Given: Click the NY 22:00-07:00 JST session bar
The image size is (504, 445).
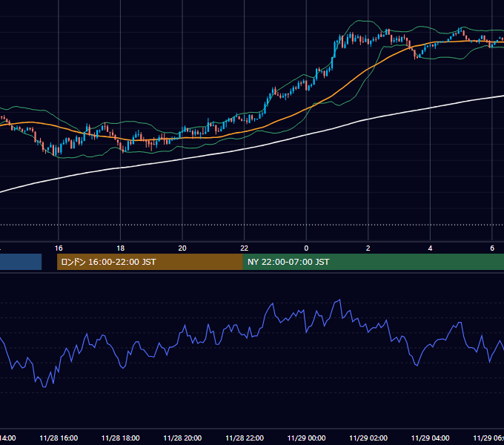Looking at the screenshot, I should tap(373, 262).
